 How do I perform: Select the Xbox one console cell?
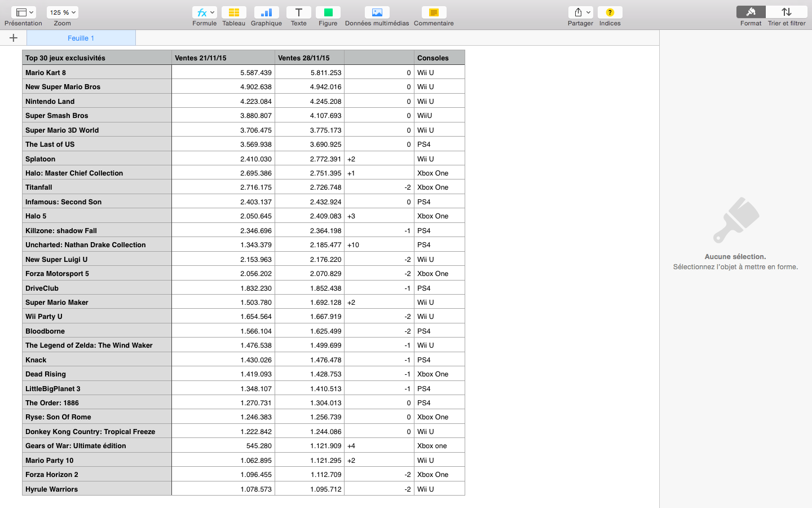[439, 446]
